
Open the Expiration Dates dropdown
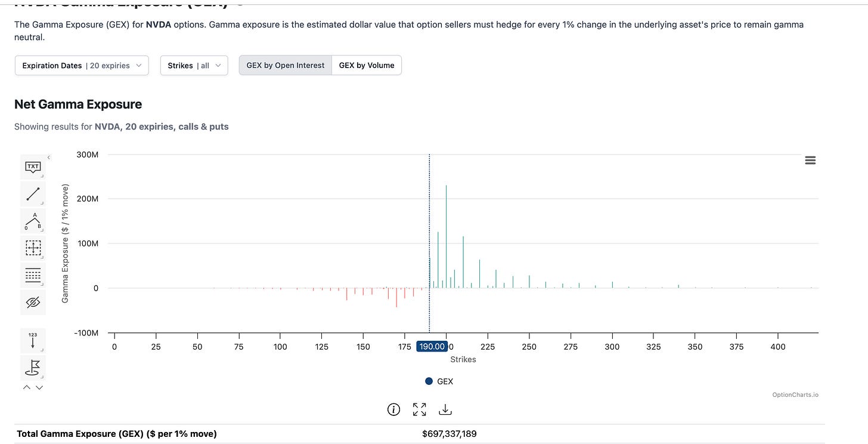tap(82, 66)
